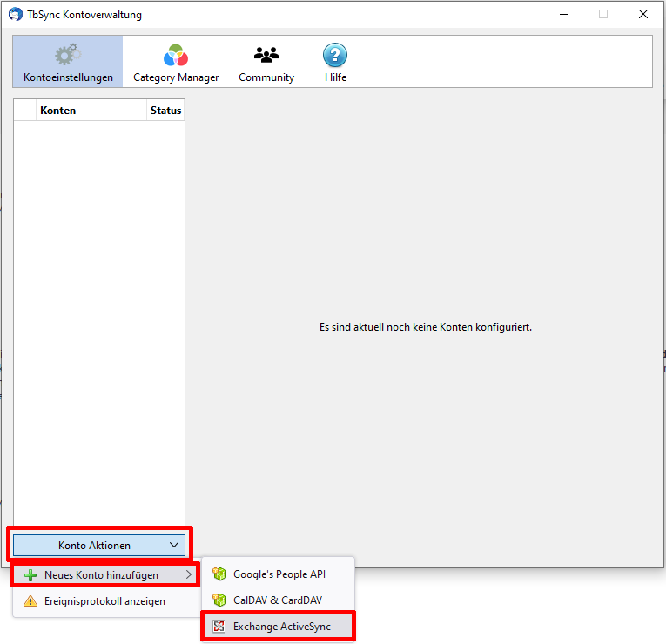
Task: Choose CalDAV & CardDAV from the submenu
Action: pos(277,600)
